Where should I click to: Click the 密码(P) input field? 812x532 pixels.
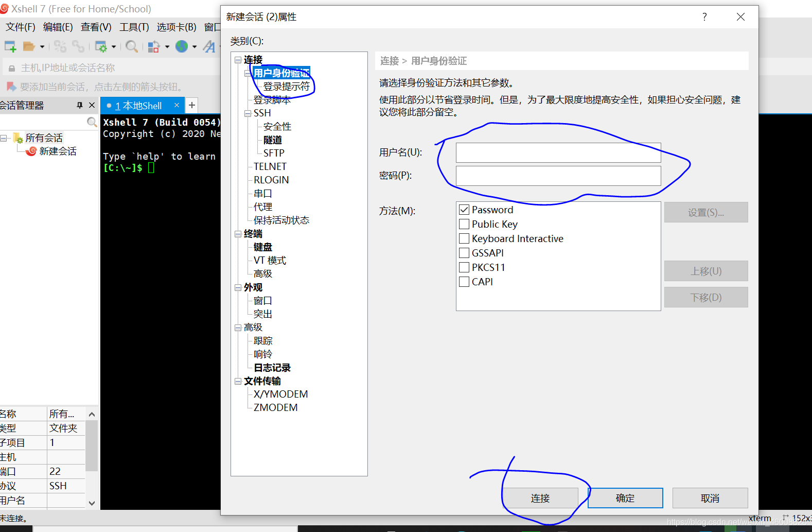[x=558, y=176]
